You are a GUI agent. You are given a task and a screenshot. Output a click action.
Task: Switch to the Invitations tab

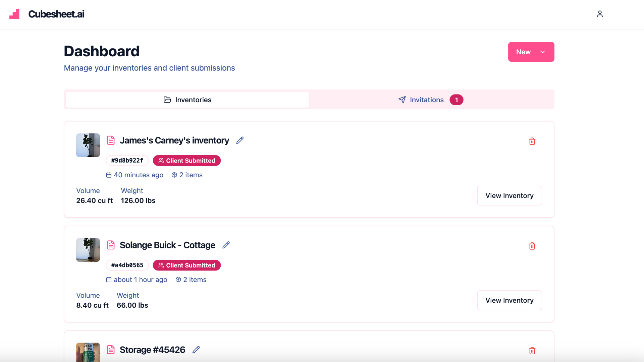click(x=426, y=100)
